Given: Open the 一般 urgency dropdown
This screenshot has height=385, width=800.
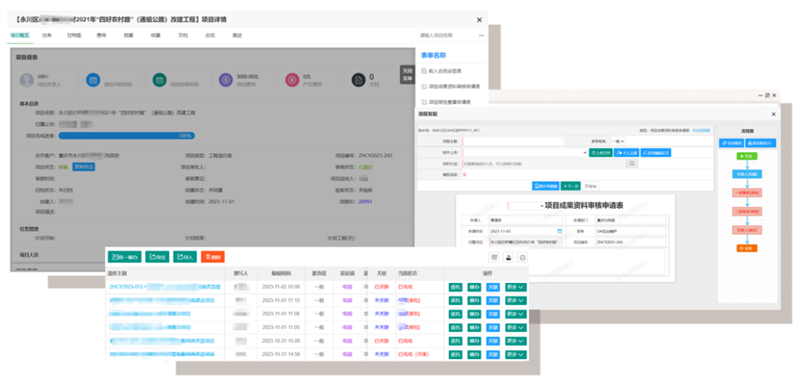Looking at the screenshot, I should pyautogui.click(x=618, y=141).
